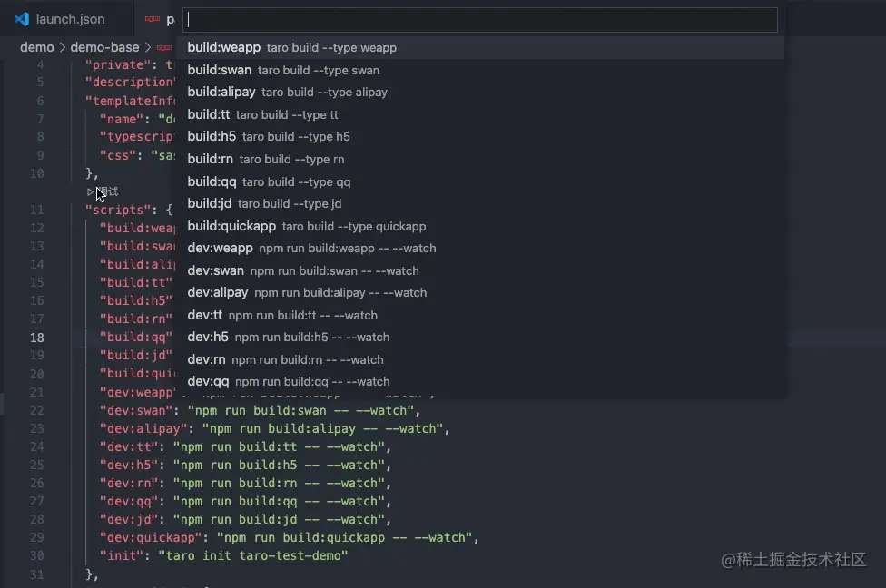Image resolution: width=886 pixels, height=588 pixels.
Task: Click the "dev:alipay" key in editor
Action: [x=143, y=428]
